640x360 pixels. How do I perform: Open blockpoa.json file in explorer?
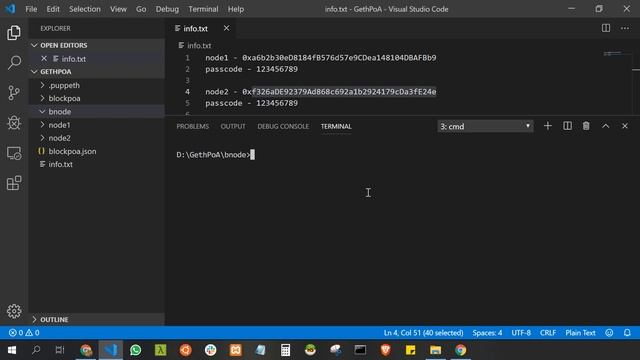96,151
